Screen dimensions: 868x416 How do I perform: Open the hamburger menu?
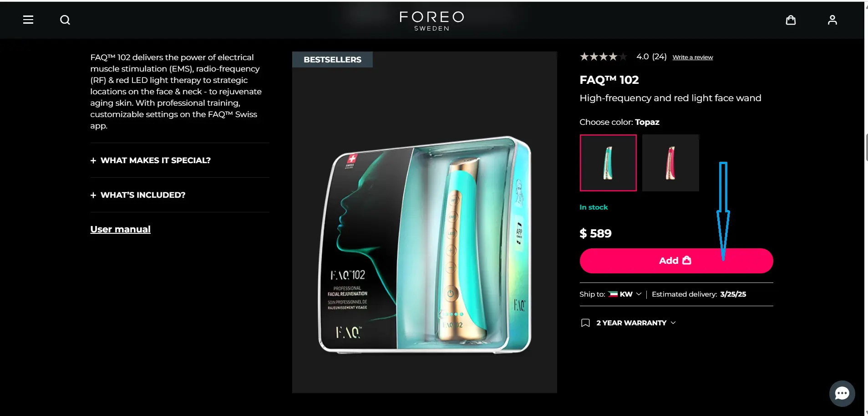point(28,20)
